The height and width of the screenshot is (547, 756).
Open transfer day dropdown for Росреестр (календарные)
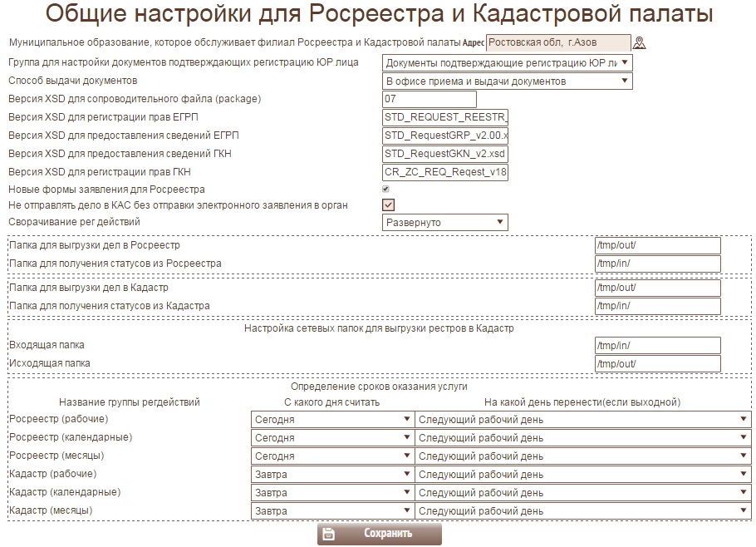click(x=582, y=438)
